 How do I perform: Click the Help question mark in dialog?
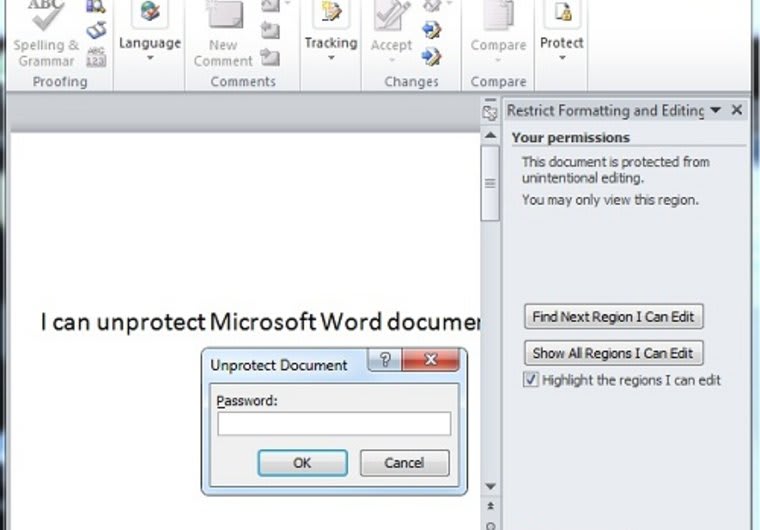(385, 359)
